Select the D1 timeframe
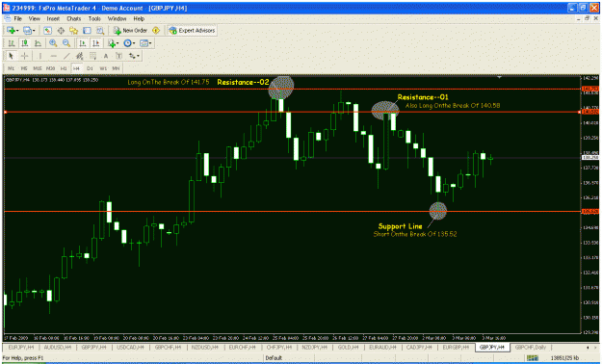This screenshot has width=602, height=364. click(x=90, y=68)
